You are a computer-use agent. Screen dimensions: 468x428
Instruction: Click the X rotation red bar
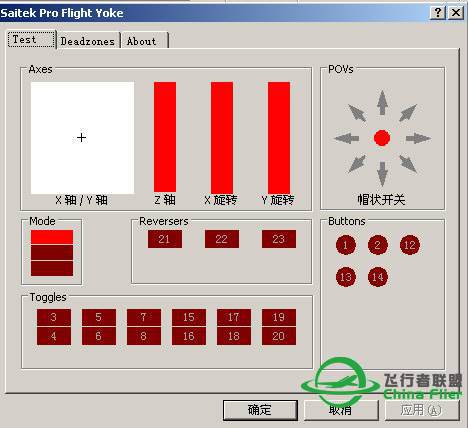(222, 137)
